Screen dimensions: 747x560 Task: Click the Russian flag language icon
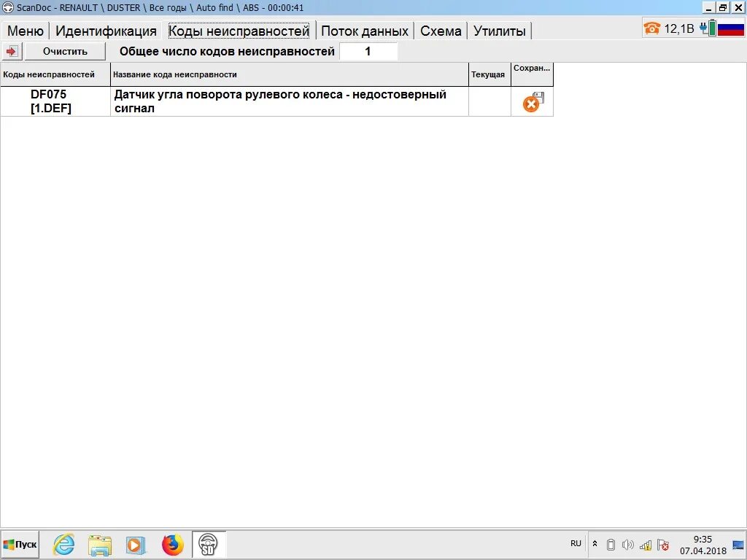[731, 28]
